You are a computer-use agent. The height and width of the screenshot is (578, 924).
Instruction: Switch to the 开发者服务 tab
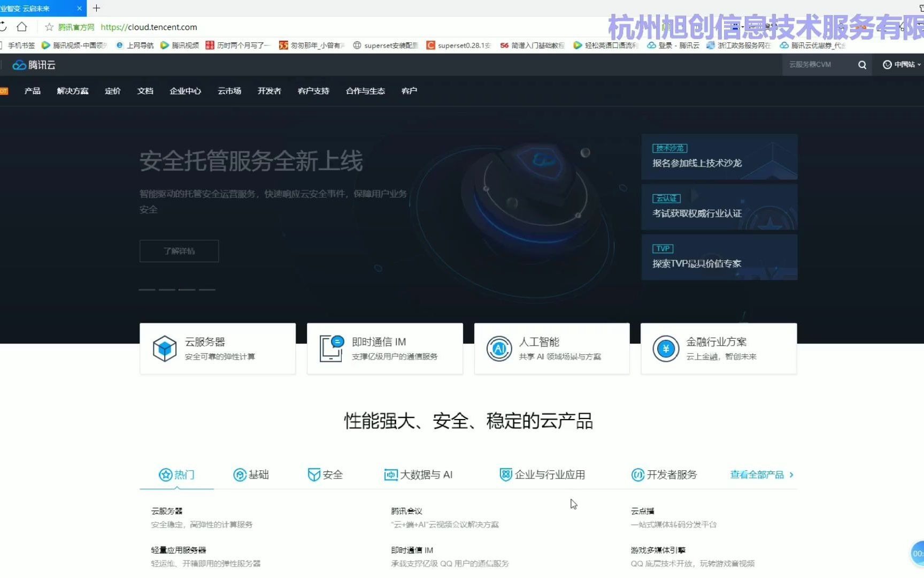[664, 475]
